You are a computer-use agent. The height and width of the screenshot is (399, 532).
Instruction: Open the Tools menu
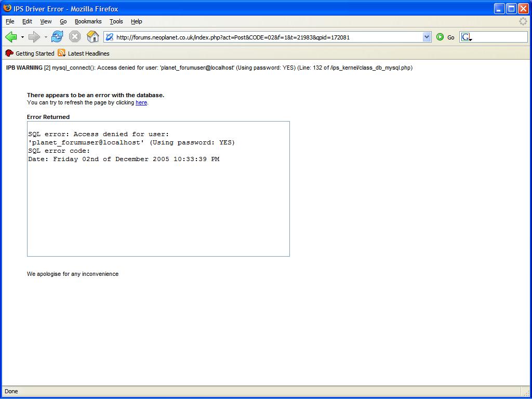(x=116, y=21)
